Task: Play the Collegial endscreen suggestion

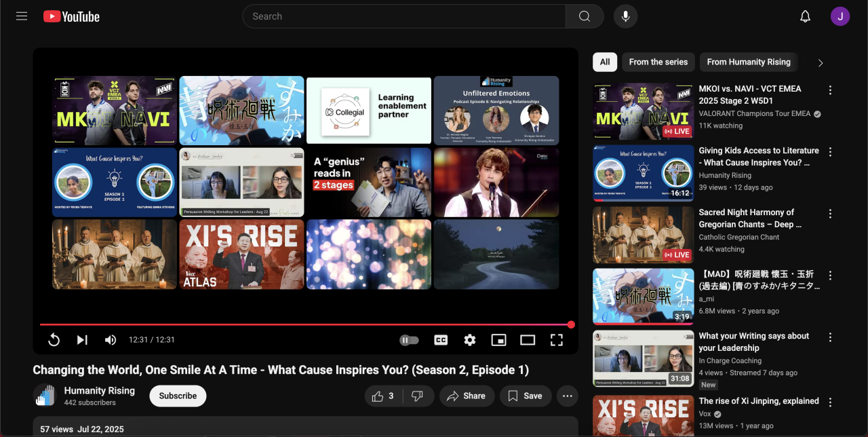Action: 369,111
